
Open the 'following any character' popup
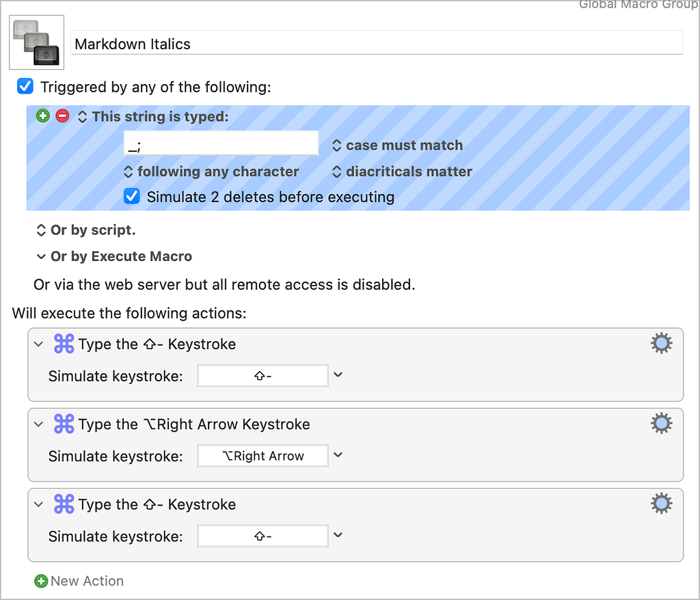pyautogui.click(x=211, y=172)
